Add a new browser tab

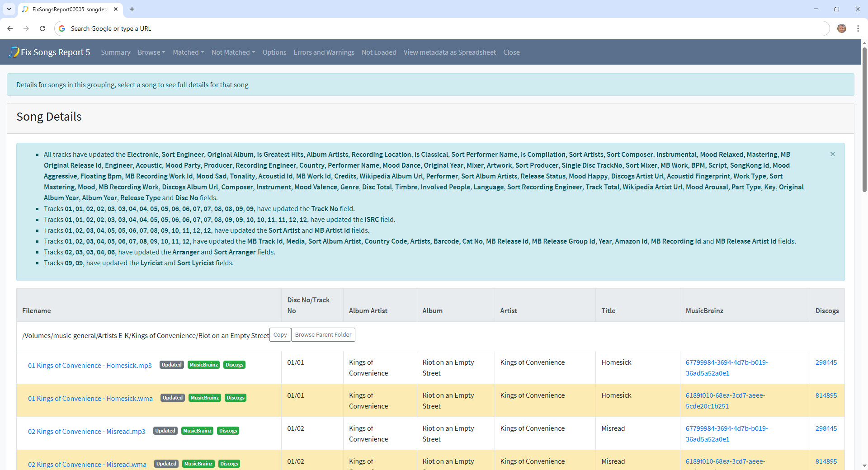coord(132,9)
